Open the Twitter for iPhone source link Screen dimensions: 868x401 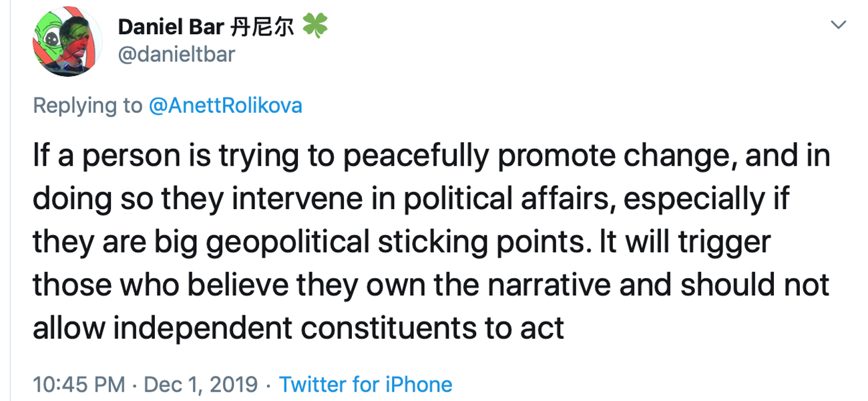click(365, 384)
